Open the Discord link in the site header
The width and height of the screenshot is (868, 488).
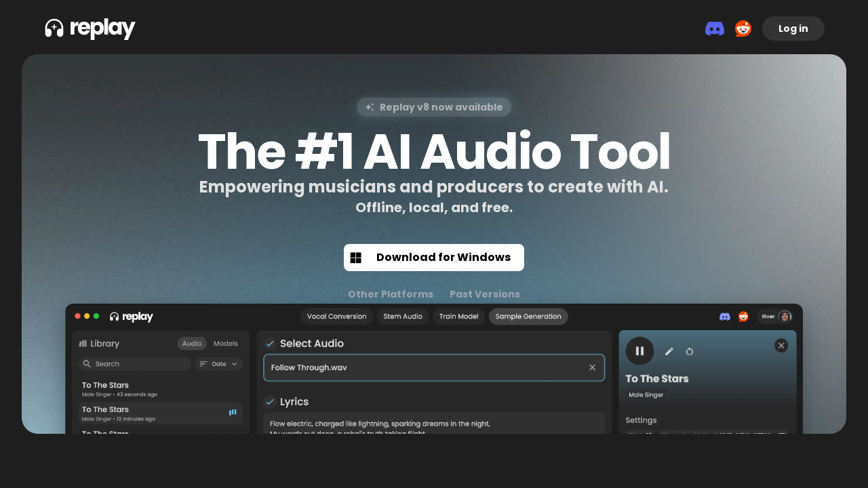[715, 28]
